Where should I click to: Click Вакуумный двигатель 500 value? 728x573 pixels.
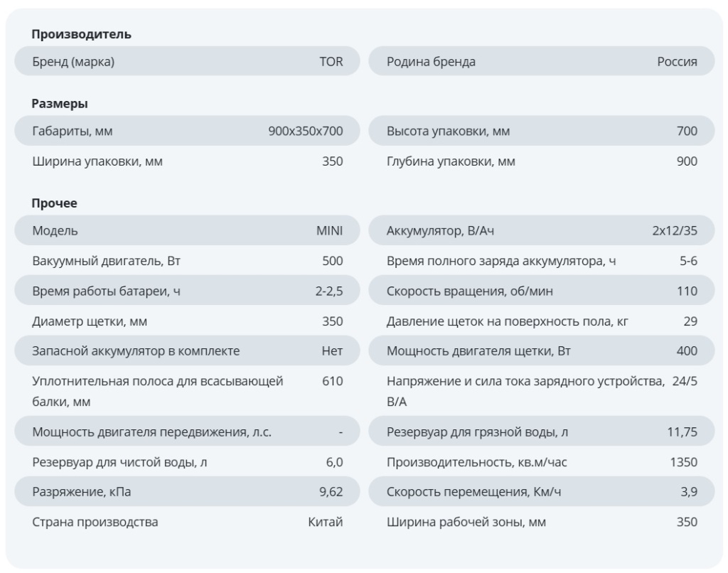click(x=332, y=261)
